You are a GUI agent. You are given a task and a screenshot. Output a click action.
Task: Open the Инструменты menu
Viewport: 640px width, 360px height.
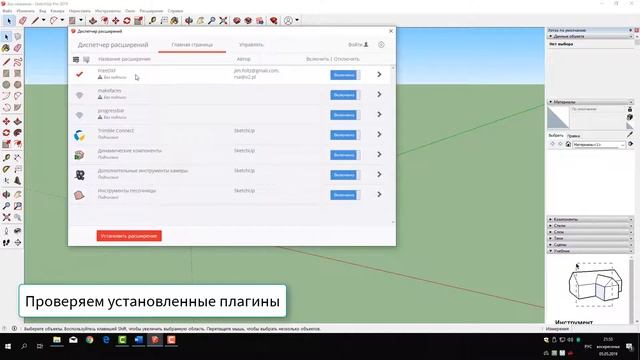[108, 11]
